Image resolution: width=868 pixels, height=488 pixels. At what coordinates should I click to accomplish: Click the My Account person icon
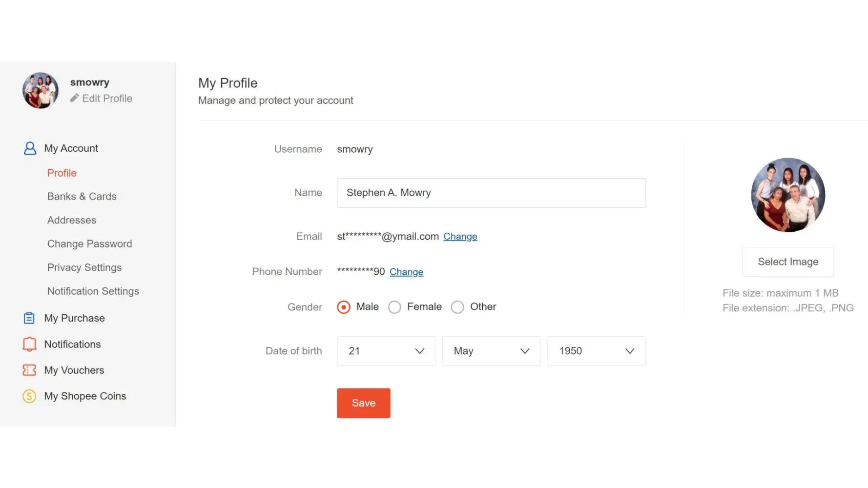coord(30,148)
